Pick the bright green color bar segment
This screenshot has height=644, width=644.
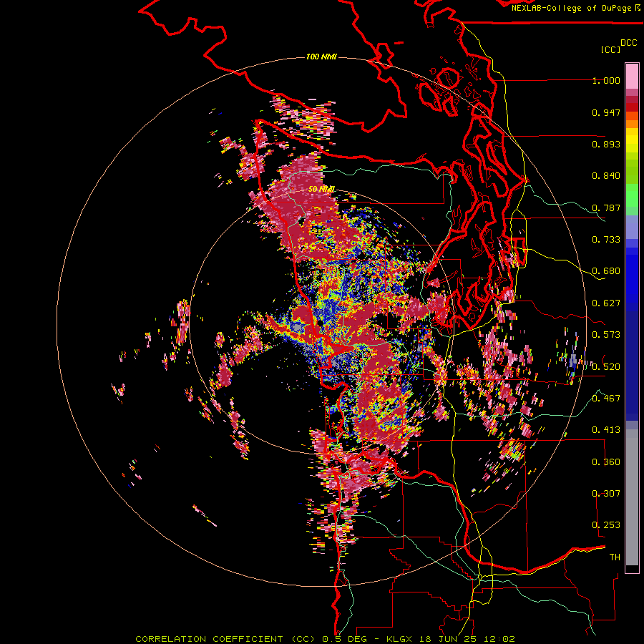coord(632,195)
